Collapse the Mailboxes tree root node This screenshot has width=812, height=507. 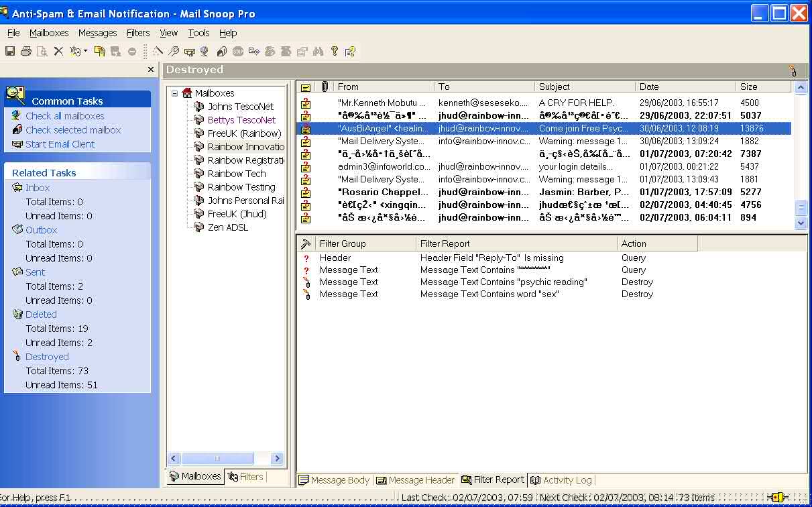coord(174,93)
